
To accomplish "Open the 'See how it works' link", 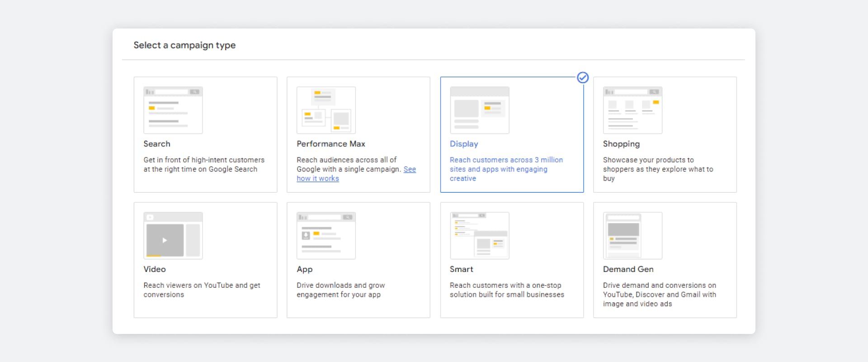I will tap(356, 174).
